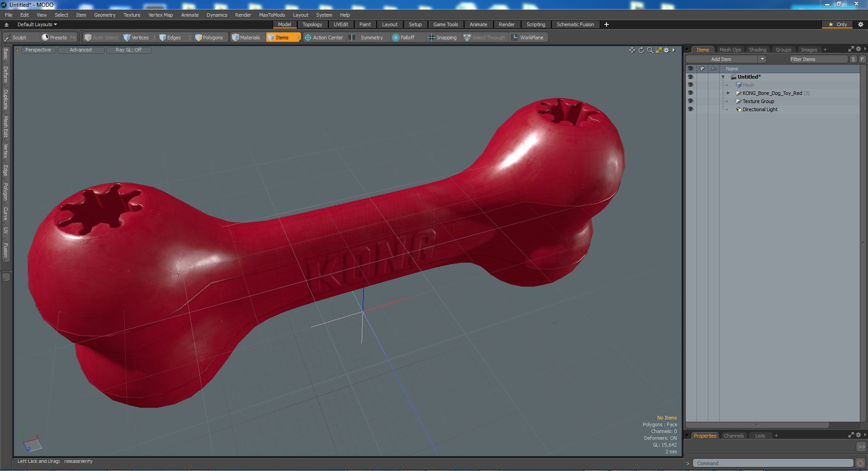868x471 pixels.
Task: Switch to the UVEdit layout tab
Action: tap(341, 24)
